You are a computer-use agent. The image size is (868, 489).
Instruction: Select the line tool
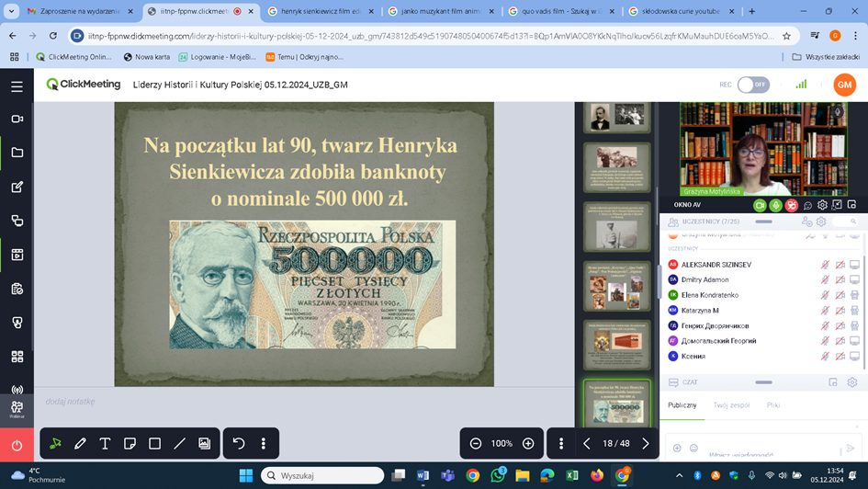coord(179,444)
